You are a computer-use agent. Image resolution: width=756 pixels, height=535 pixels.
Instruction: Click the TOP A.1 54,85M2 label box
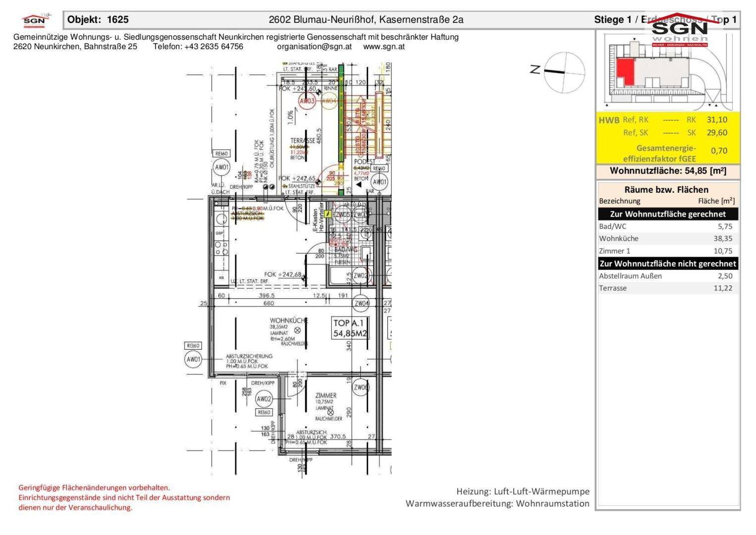[x=351, y=328]
